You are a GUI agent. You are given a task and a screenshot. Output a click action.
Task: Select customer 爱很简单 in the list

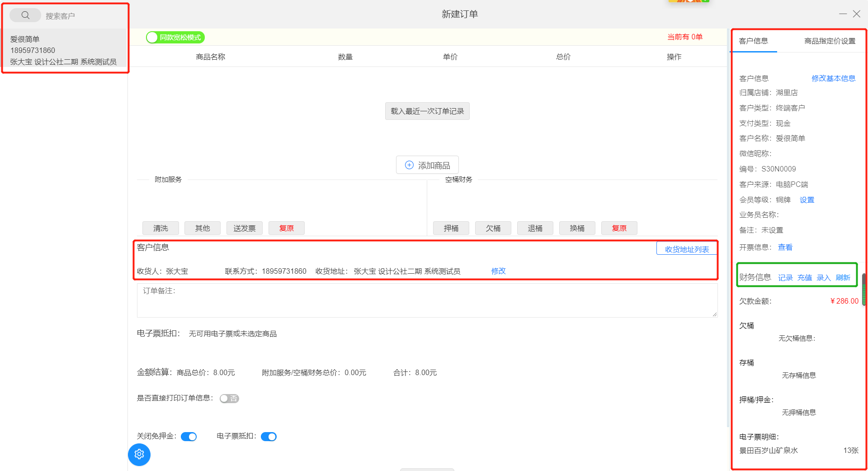pos(63,50)
